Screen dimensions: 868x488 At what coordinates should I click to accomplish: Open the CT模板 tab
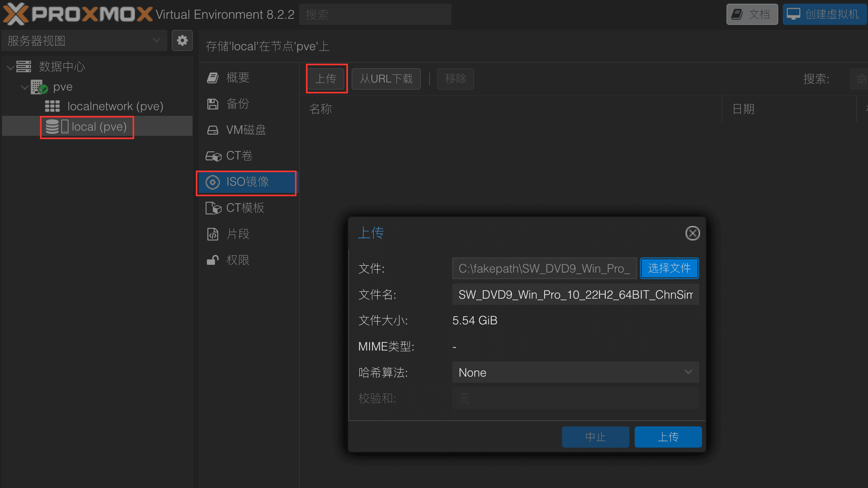248,208
